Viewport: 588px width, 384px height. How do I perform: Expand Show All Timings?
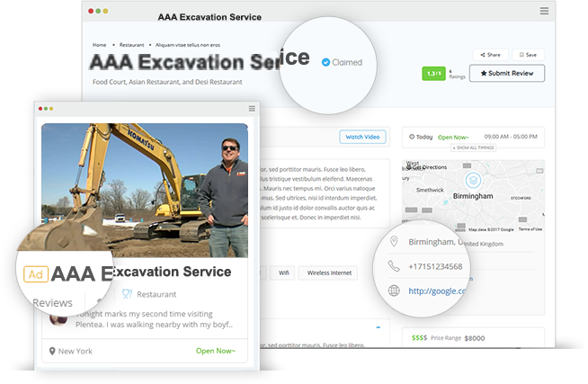[x=473, y=147]
